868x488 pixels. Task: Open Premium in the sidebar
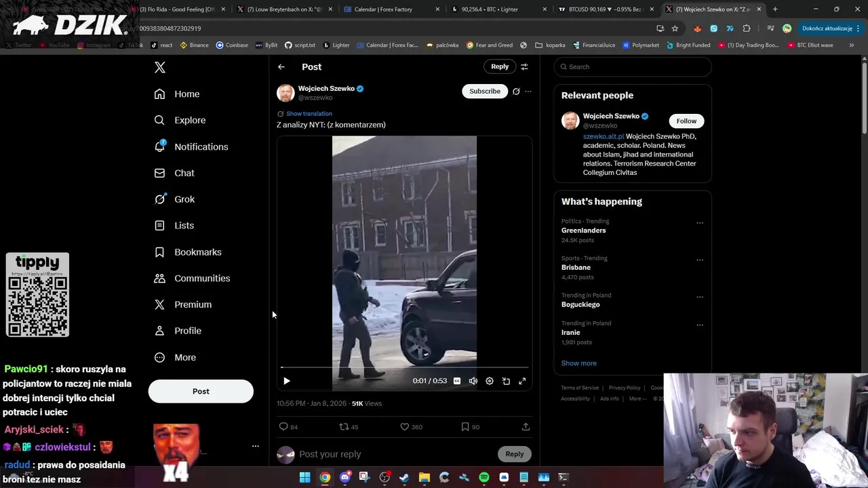click(183, 304)
